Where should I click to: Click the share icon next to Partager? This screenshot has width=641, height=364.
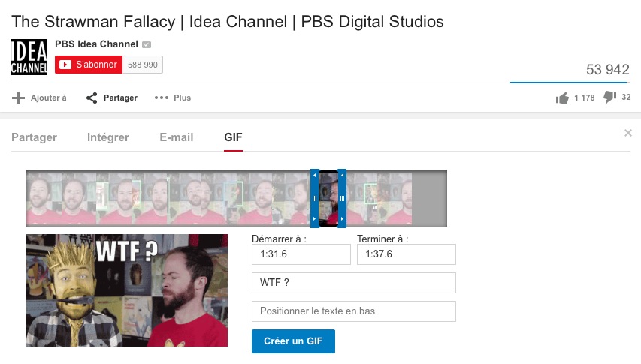[92, 98]
